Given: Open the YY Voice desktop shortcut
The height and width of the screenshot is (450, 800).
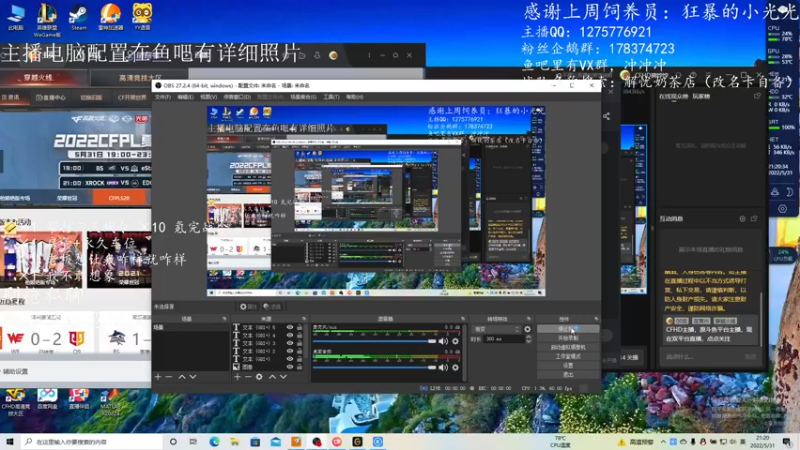Looking at the screenshot, I should (x=142, y=17).
